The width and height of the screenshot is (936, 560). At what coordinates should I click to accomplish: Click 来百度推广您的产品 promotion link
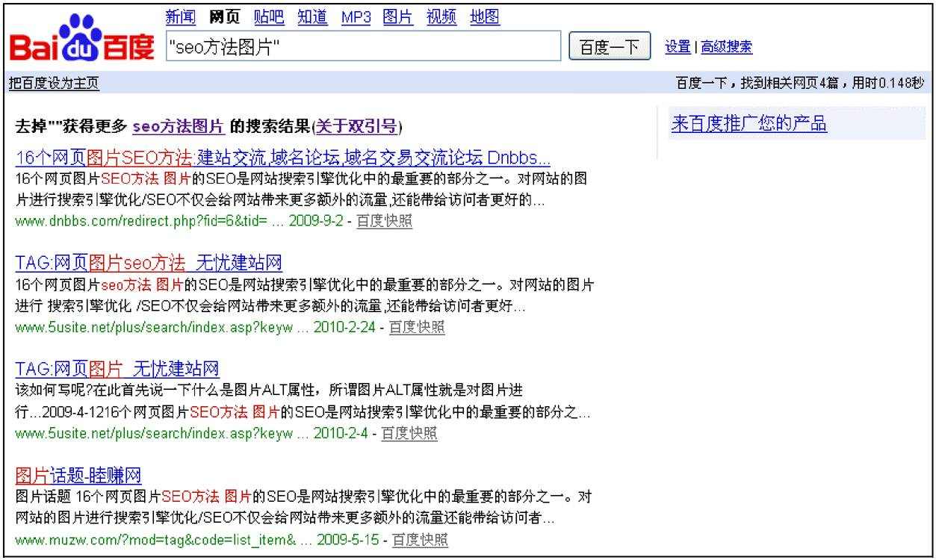click(x=749, y=124)
